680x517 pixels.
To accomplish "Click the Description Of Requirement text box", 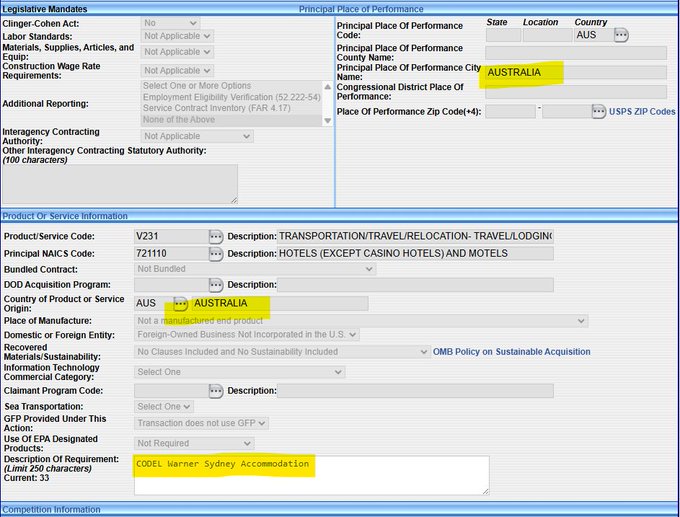I will pyautogui.click(x=311, y=475).
